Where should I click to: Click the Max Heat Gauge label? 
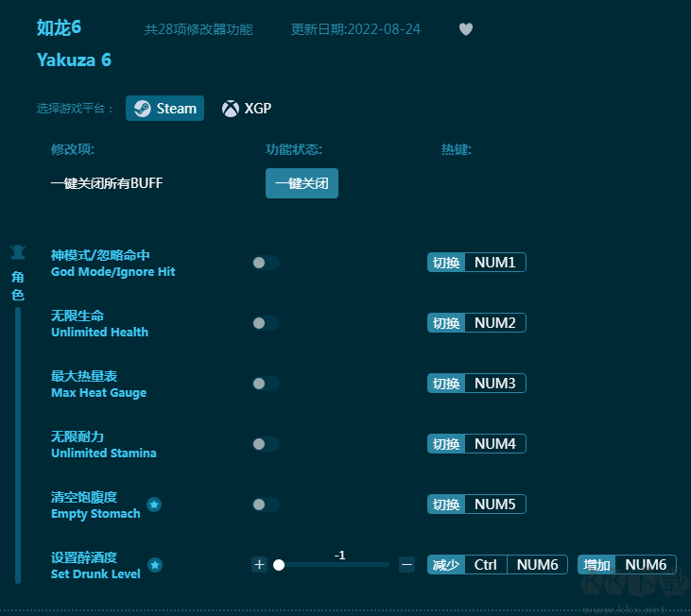point(98,393)
